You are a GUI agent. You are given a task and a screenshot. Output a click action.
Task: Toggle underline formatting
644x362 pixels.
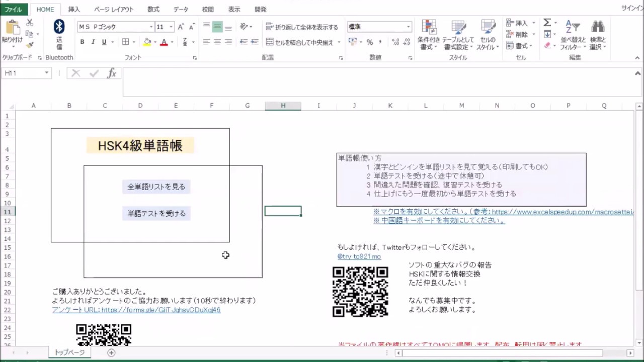pyautogui.click(x=104, y=42)
